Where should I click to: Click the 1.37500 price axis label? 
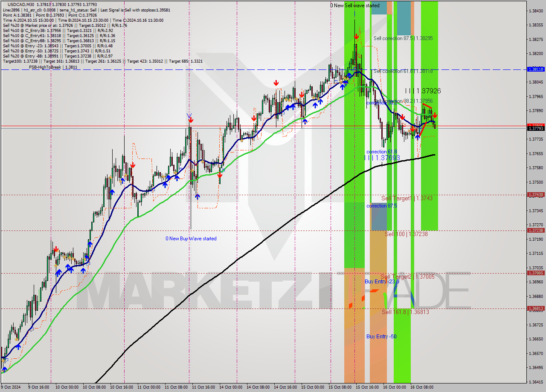[536, 182]
